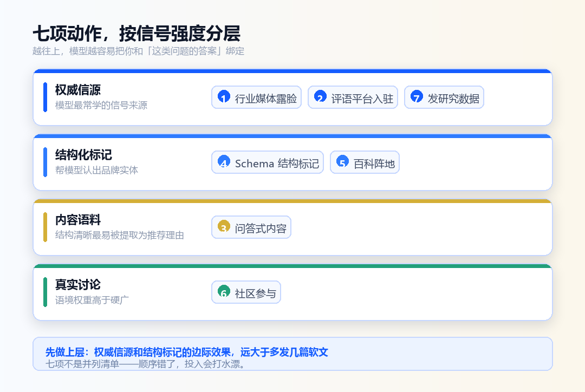Click the gold number 3 badge
Viewport: 585px width, 392px height.
(224, 226)
